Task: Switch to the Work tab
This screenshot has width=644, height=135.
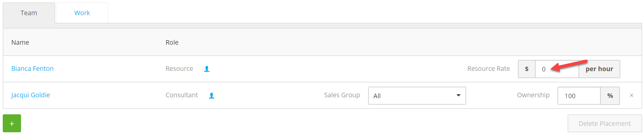Action: (82, 13)
